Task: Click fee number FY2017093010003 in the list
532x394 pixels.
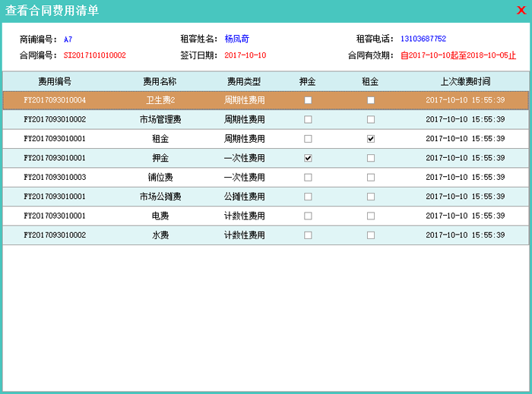Action: (55, 178)
